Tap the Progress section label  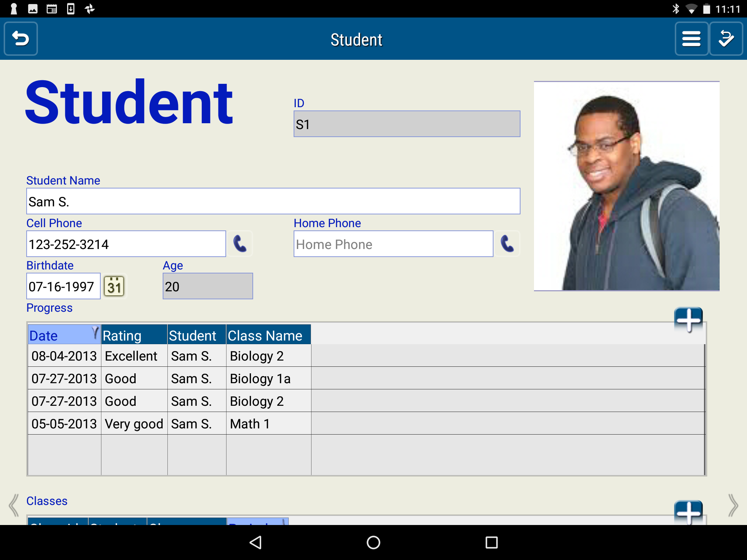pyautogui.click(x=49, y=308)
